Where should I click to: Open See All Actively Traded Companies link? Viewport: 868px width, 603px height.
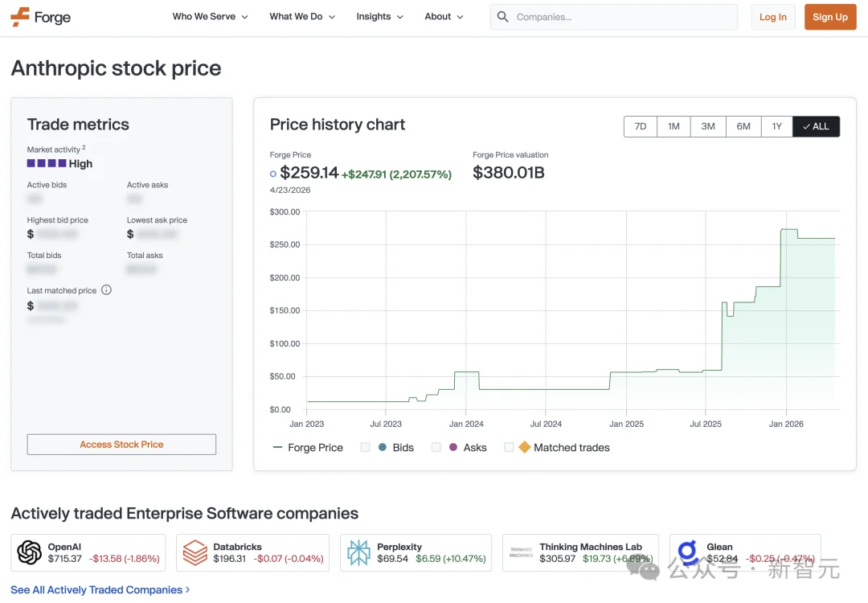click(96, 589)
